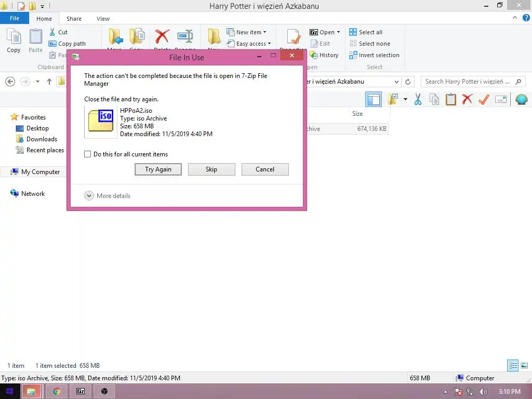Collapse the ribbon with the chevron

click(x=515, y=18)
